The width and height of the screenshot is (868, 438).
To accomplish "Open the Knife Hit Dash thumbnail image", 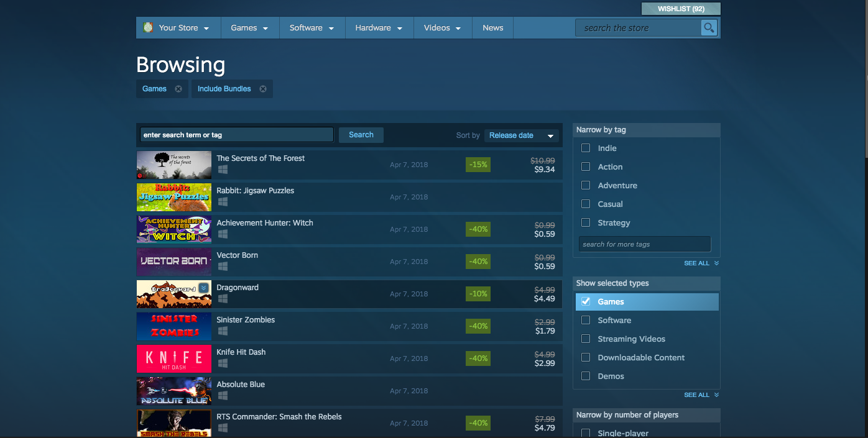I will click(x=174, y=358).
